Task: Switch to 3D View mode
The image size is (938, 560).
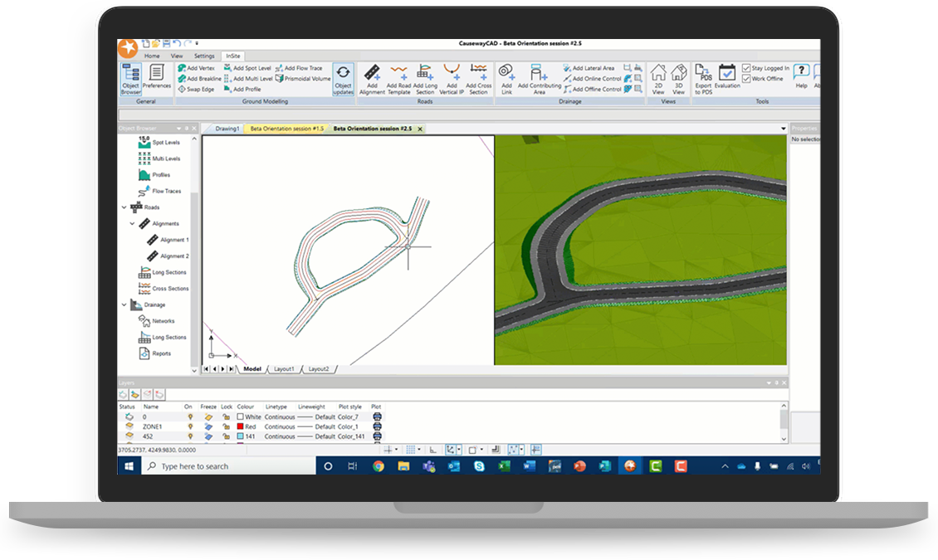Action: tap(678, 75)
